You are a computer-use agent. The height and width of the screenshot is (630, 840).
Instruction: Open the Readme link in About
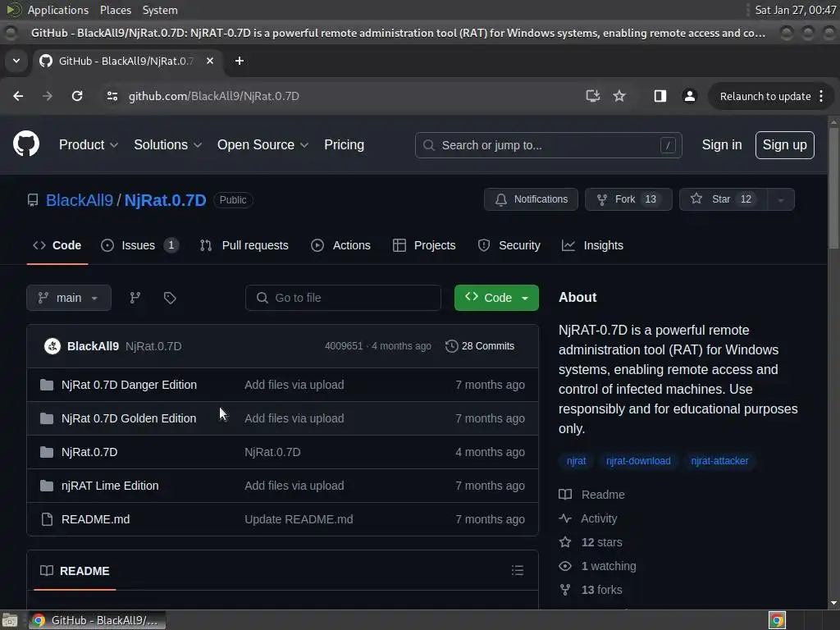click(x=592, y=495)
